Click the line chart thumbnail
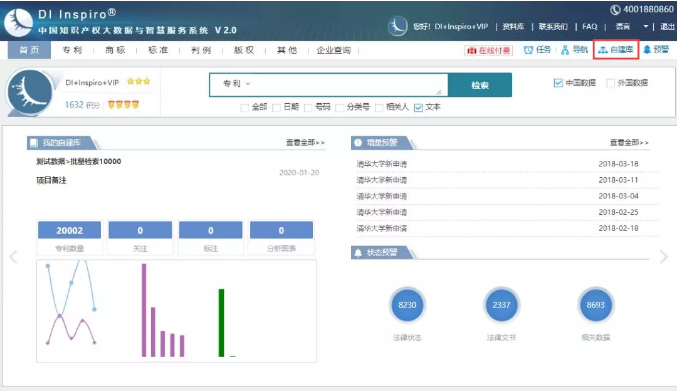The width and height of the screenshot is (677, 391). click(71, 303)
